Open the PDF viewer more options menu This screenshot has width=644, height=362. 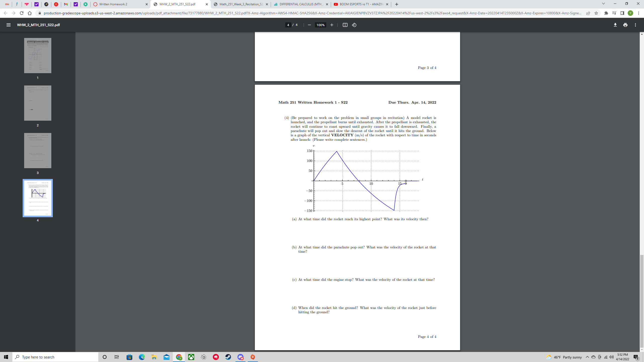(x=635, y=25)
